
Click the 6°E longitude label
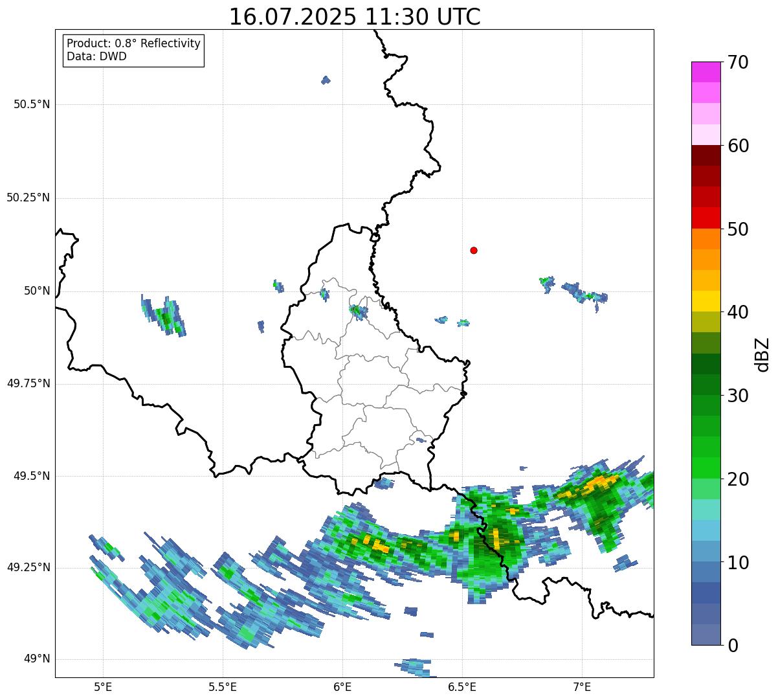(342, 686)
